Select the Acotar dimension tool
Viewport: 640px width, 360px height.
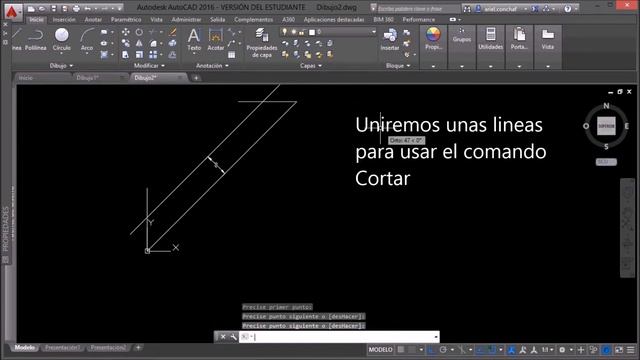216,40
